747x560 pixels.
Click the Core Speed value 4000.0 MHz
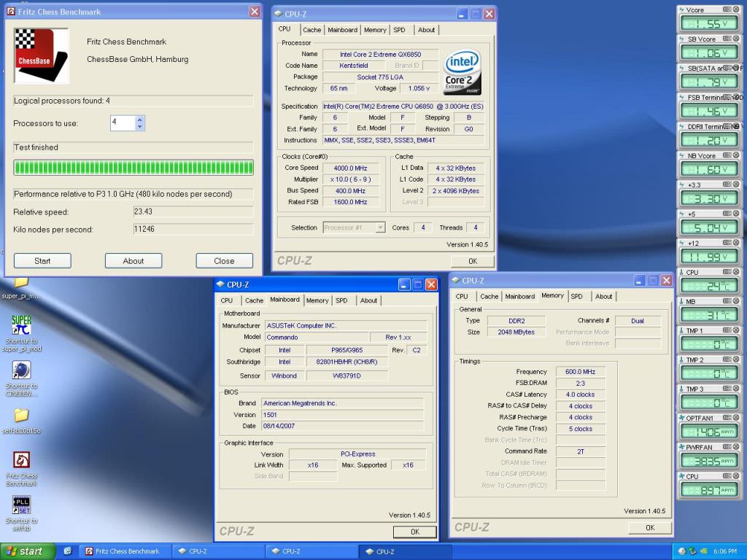[351, 168]
